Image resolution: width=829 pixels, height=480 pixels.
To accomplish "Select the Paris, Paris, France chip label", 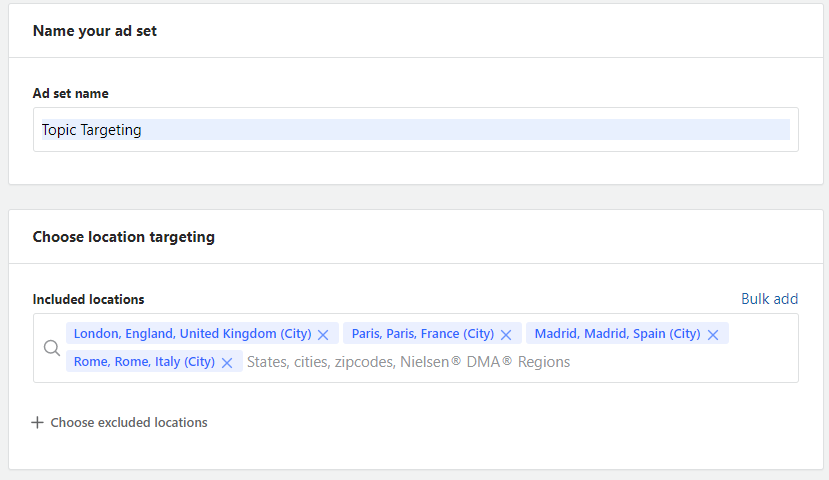I will pos(422,334).
